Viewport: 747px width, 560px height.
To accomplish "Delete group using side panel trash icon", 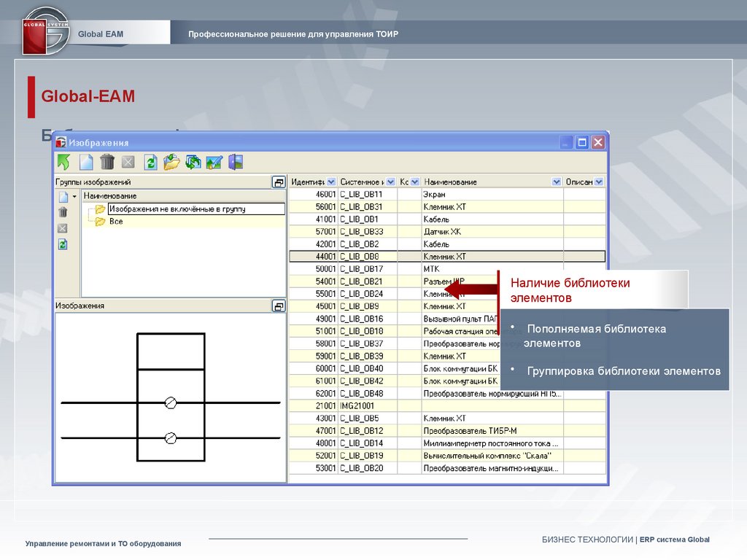I will click(63, 212).
